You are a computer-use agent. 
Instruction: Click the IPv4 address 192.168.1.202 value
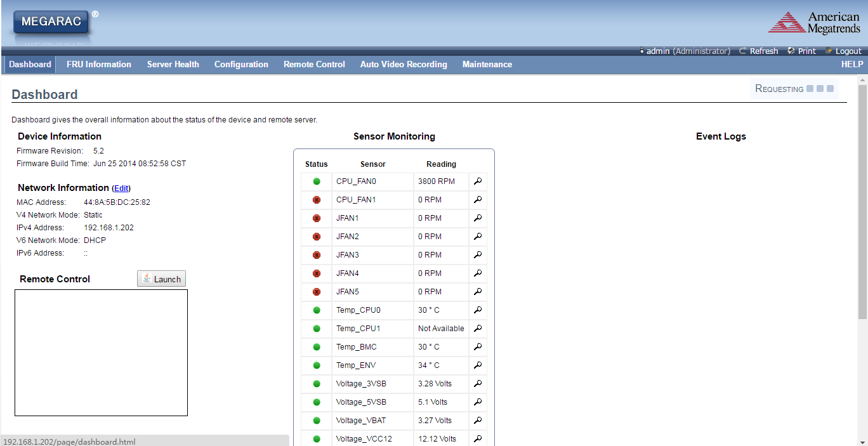pyautogui.click(x=109, y=228)
